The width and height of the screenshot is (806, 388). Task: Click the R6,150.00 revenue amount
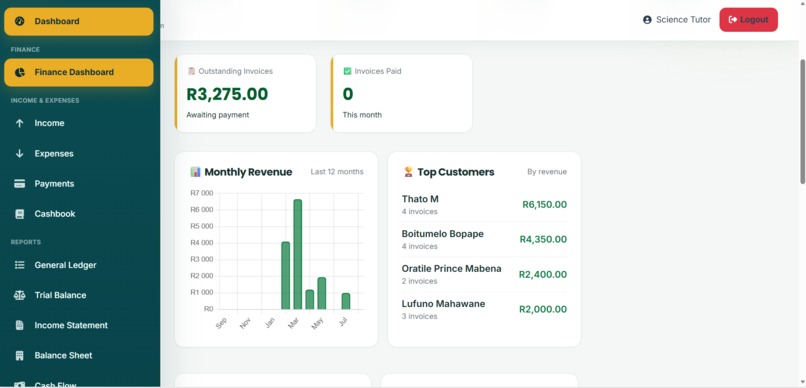(x=544, y=205)
